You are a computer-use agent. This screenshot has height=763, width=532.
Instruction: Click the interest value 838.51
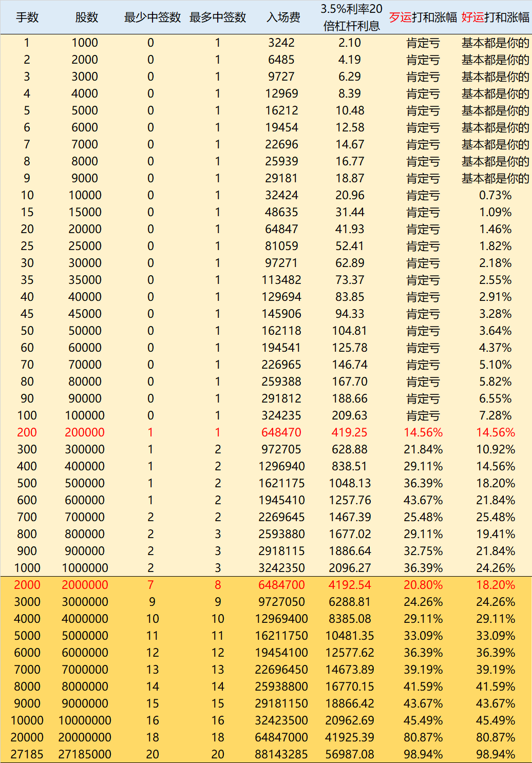click(x=350, y=466)
